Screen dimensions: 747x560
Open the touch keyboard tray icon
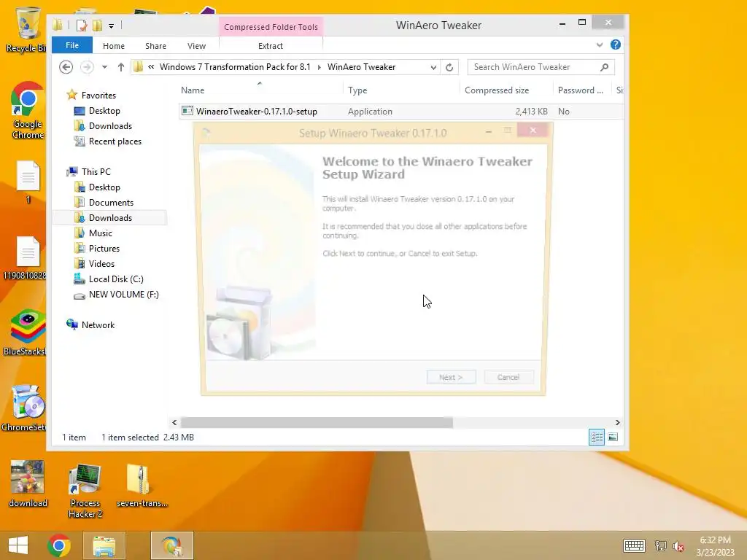[x=634, y=545]
